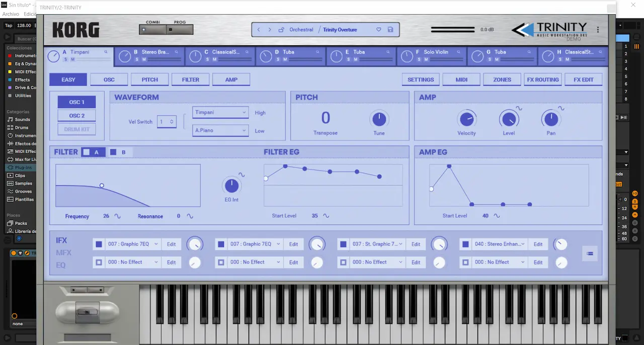Switch to the OSC tab
The image size is (644, 345).
pyautogui.click(x=109, y=80)
